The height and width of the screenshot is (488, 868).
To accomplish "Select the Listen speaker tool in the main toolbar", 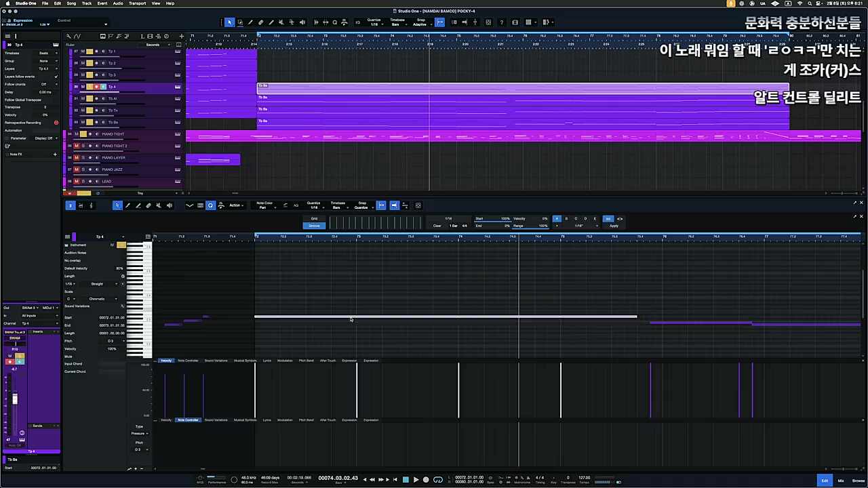I will [x=302, y=22].
